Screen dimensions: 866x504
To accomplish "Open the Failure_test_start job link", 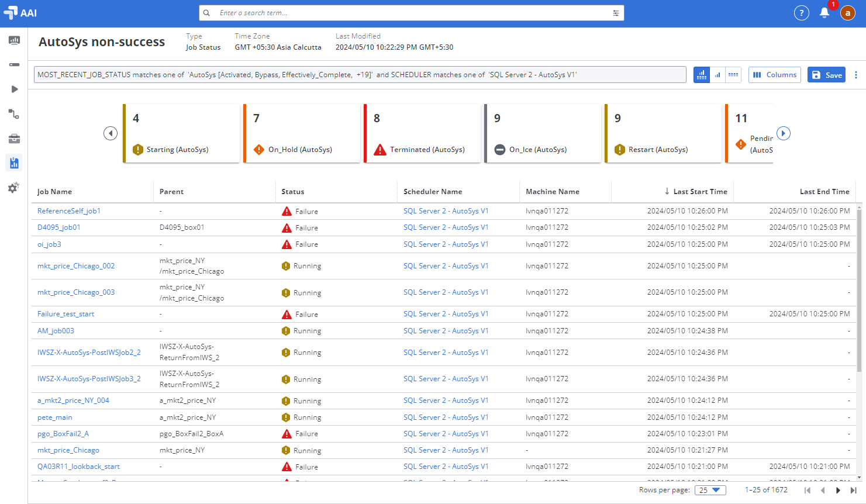I will tap(66, 314).
